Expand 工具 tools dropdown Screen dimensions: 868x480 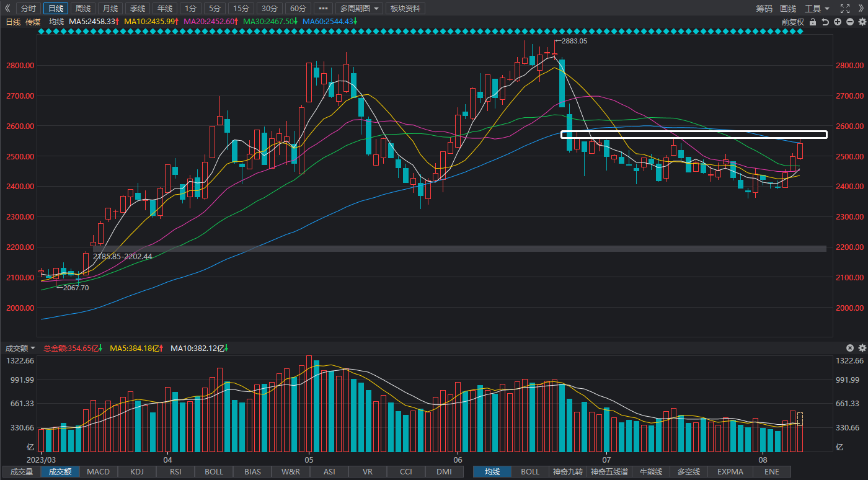pos(817,9)
